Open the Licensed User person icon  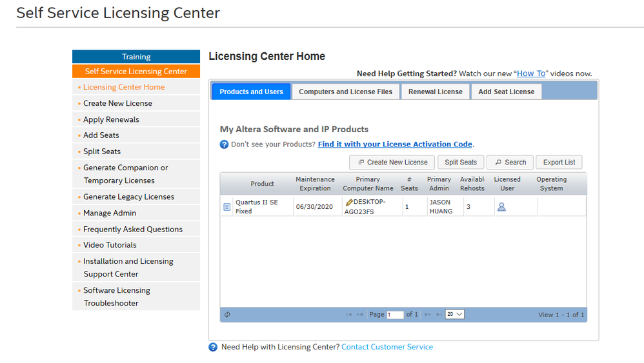point(501,207)
